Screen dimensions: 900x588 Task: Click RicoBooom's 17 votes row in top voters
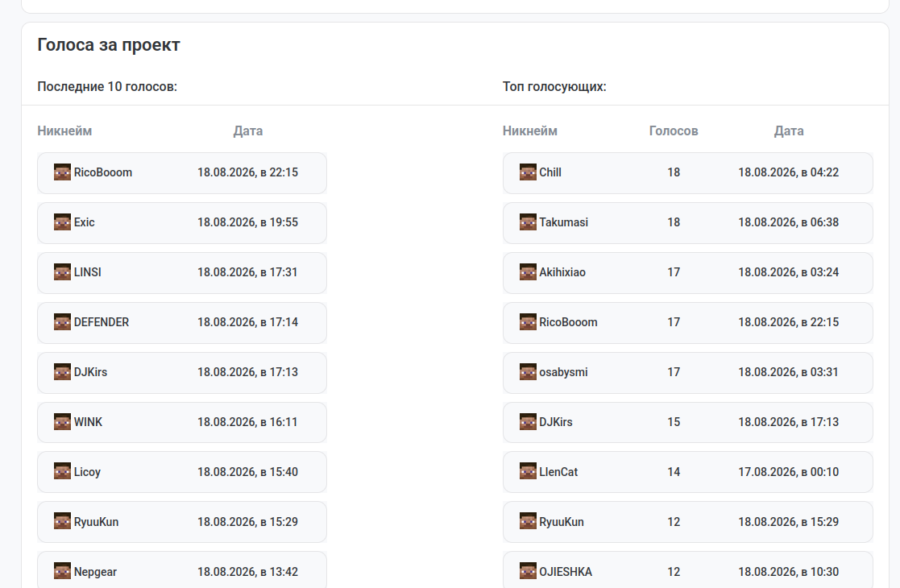[x=687, y=322]
